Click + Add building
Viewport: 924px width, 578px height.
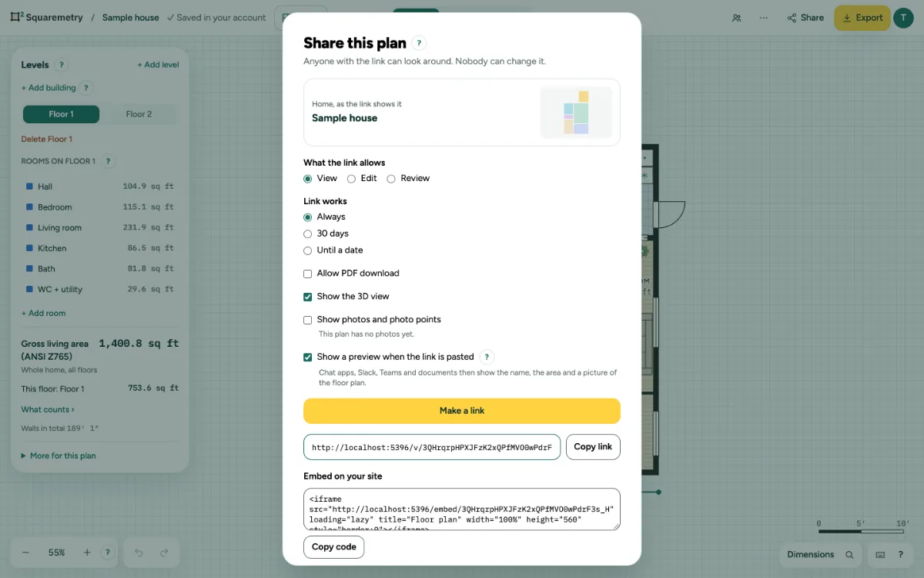coord(48,88)
